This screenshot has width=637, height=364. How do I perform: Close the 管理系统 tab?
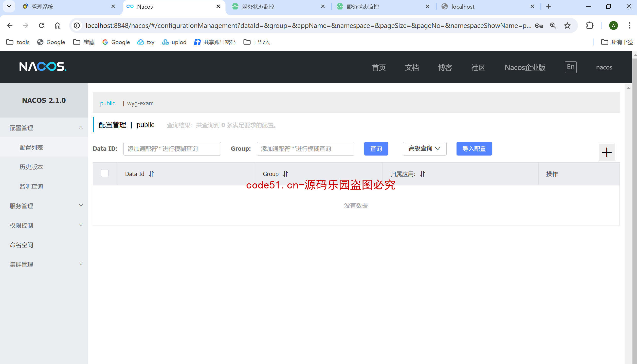[x=113, y=6]
